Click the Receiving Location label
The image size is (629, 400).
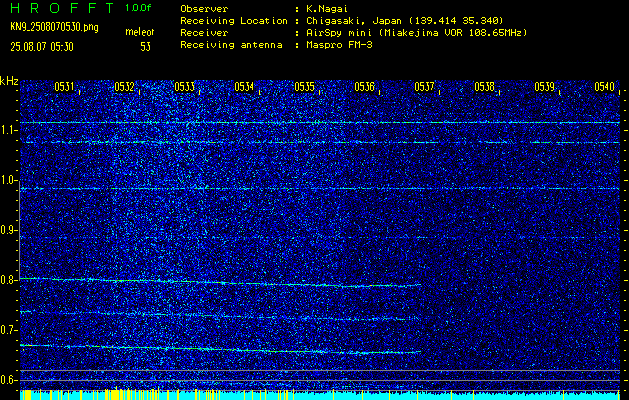[x=234, y=21]
